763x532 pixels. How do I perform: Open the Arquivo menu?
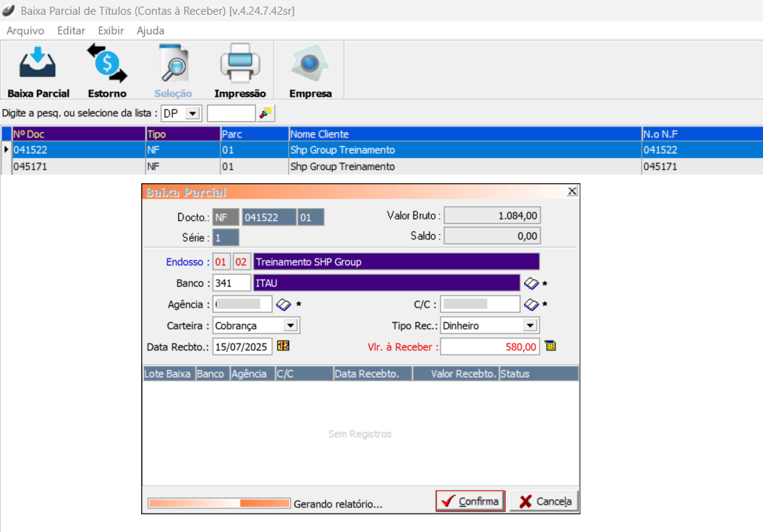tap(25, 31)
